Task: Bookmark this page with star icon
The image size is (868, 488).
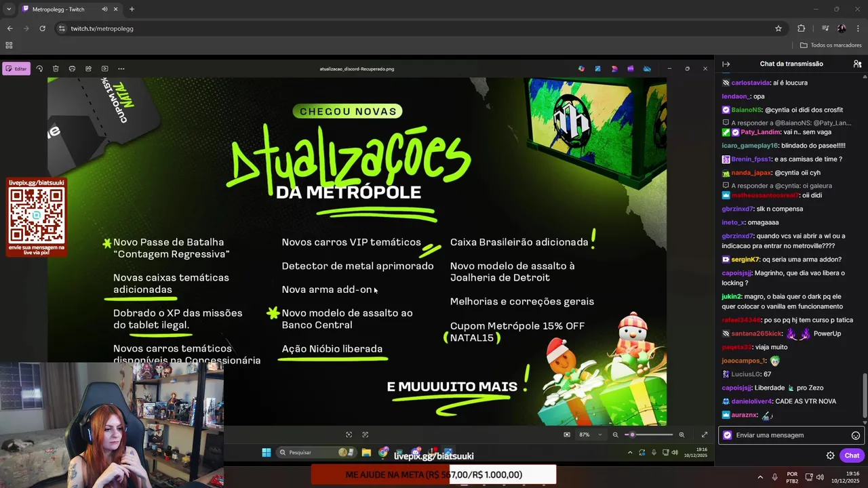Action: pos(778,28)
